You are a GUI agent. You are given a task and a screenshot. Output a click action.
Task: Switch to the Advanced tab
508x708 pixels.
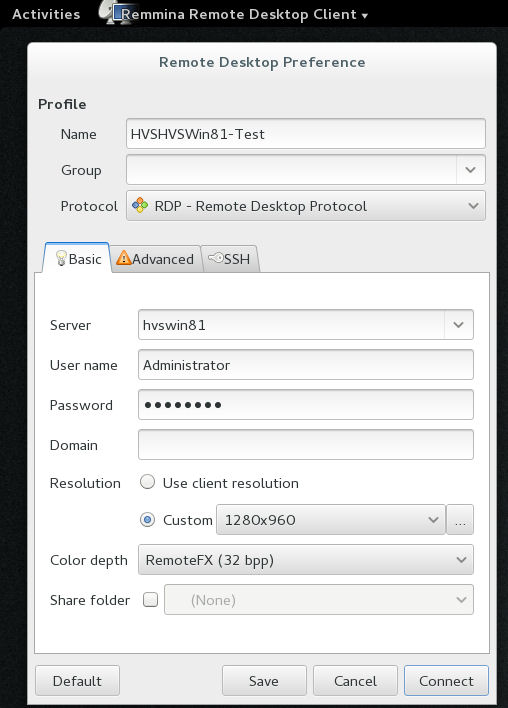pos(156,259)
